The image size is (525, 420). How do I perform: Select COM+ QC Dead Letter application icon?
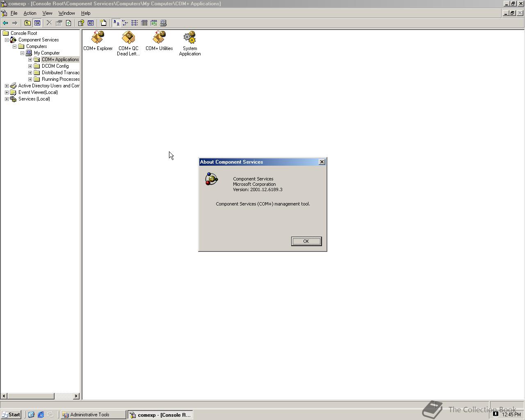(128, 43)
